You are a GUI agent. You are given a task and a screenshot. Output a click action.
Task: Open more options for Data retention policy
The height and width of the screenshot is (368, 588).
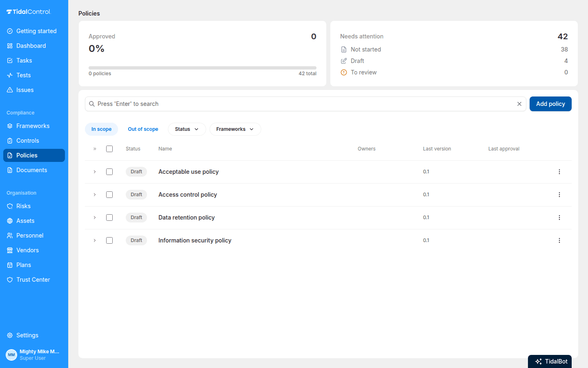tap(559, 218)
